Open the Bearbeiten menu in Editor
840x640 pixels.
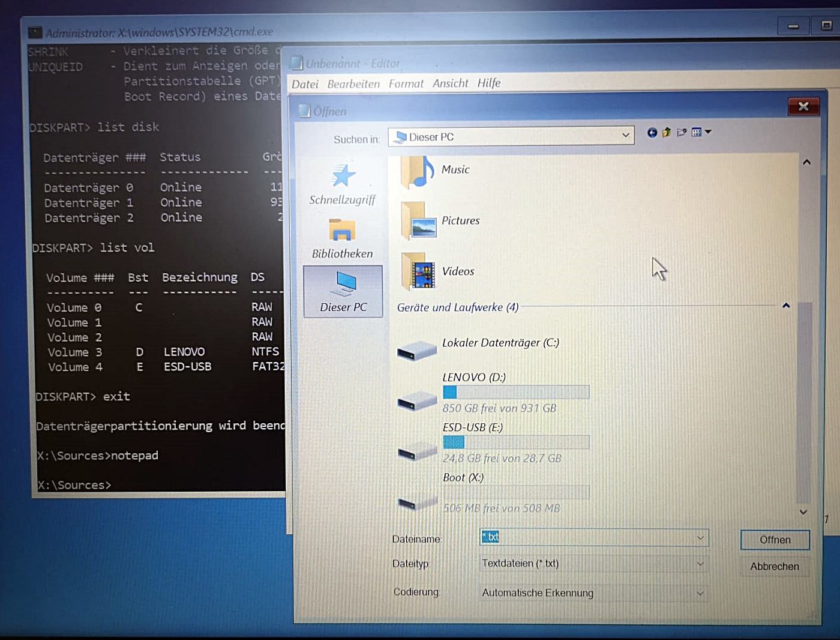pos(353,84)
